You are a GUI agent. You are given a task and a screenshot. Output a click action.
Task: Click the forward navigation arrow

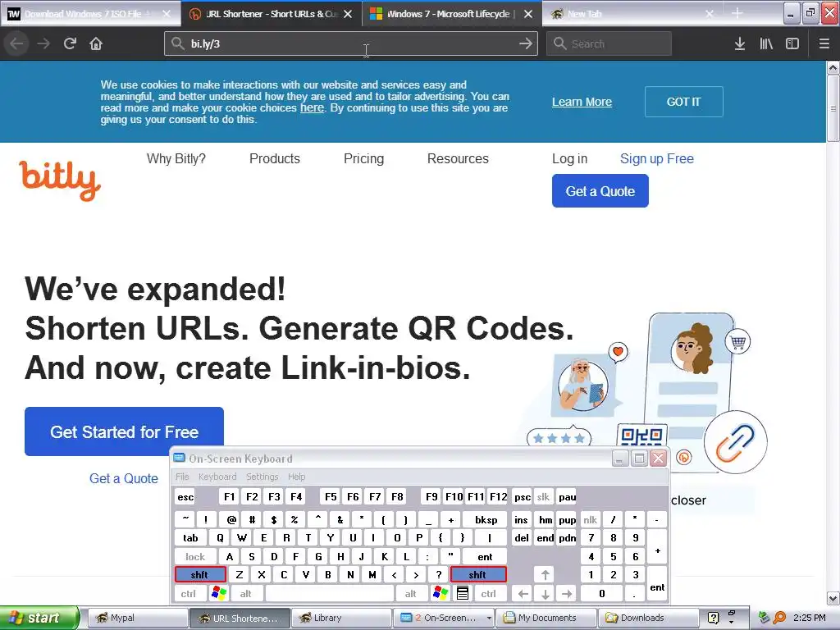pyautogui.click(x=43, y=43)
